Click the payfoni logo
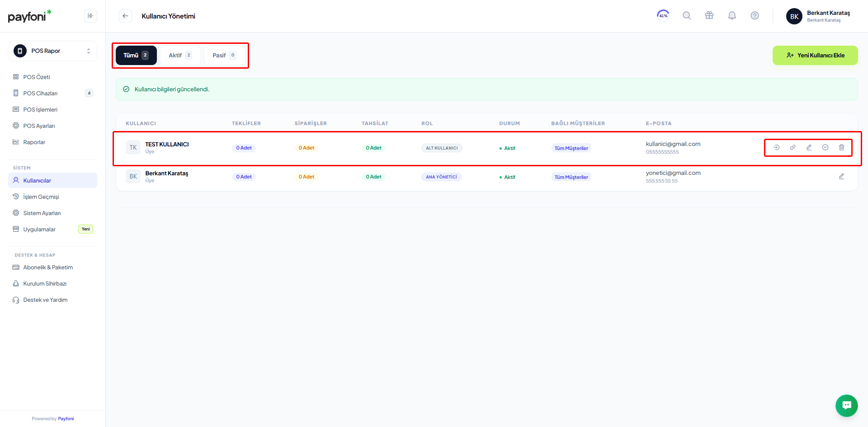The image size is (868, 427). (x=30, y=16)
